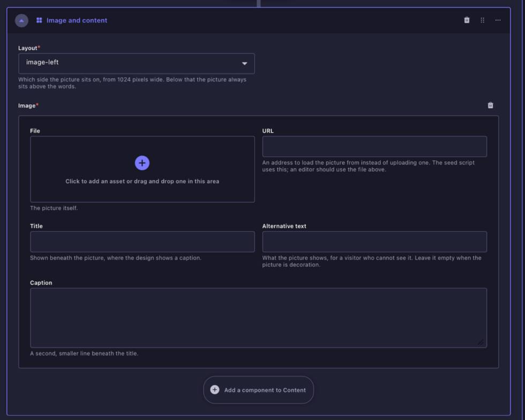Open the component's more actions menu
This screenshot has width=525, height=420.
(x=498, y=20)
